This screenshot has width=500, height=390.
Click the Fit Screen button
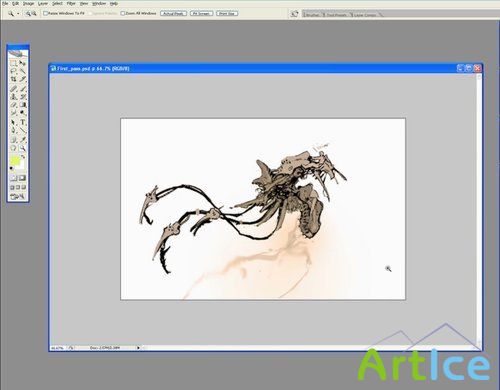[x=201, y=13]
